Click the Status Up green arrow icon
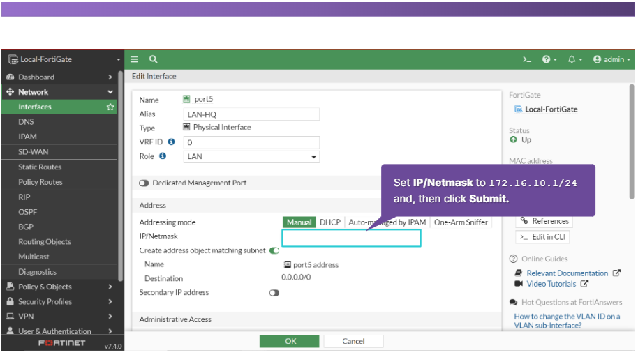The image size is (638, 364). pyautogui.click(x=514, y=139)
